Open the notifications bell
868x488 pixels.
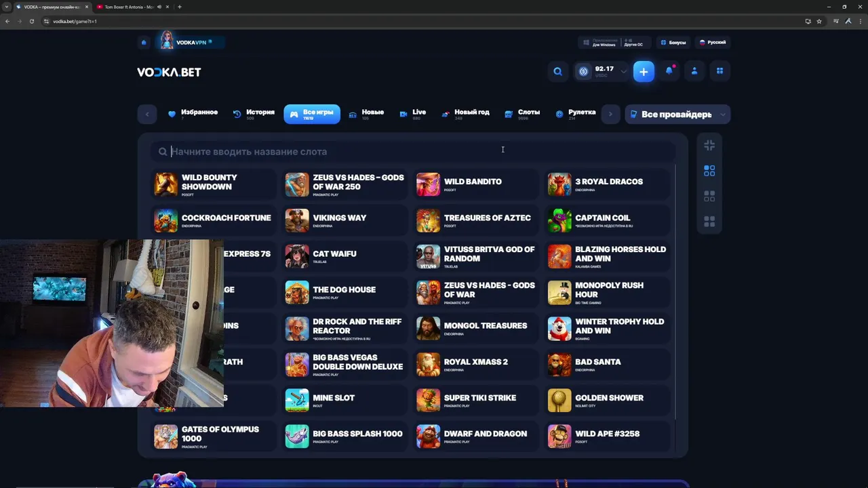pos(669,70)
